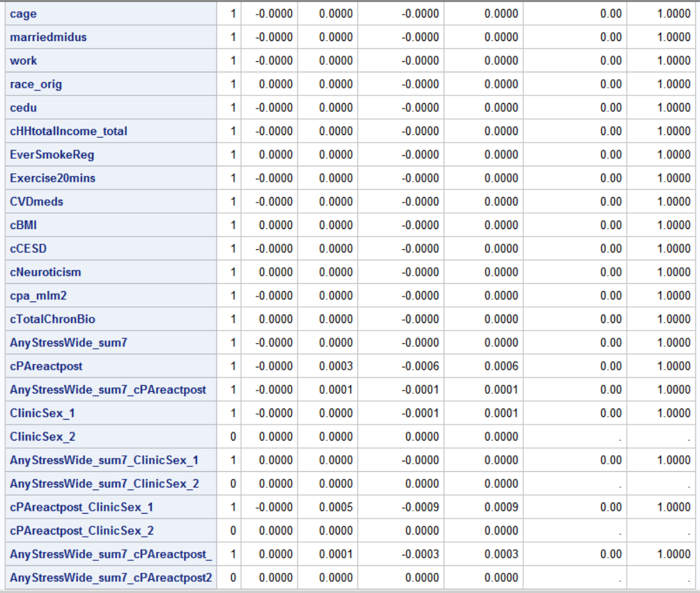
Task: Click the cage row label
Action: 24,14
